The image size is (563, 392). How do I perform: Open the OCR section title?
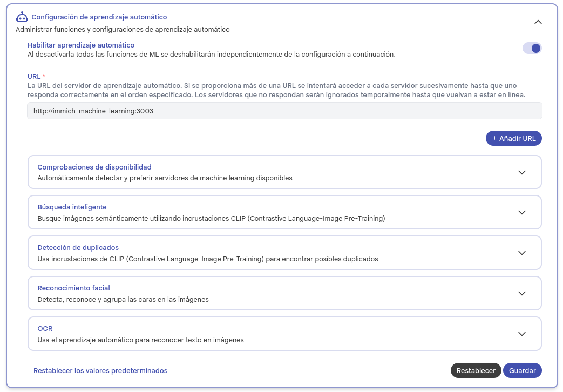tap(45, 328)
